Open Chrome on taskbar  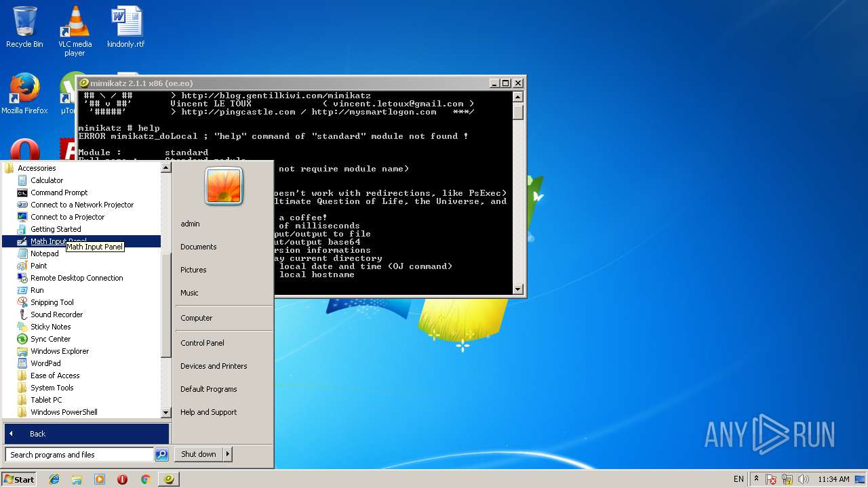[x=145, y=479]
